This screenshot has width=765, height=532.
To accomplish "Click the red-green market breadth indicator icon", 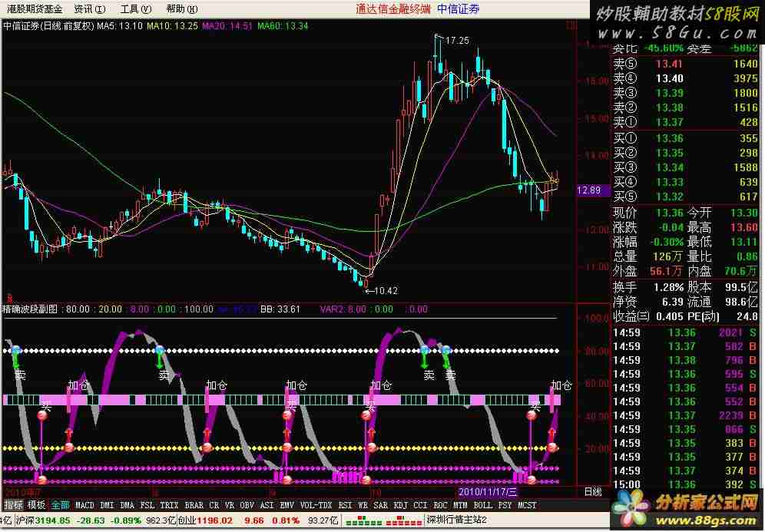I will click(382, 520).
